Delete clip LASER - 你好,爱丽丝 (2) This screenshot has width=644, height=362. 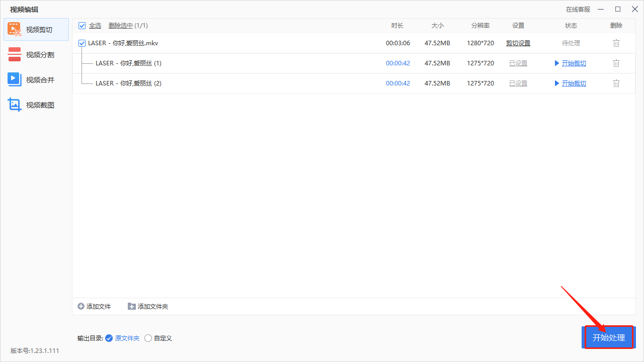point(616,83)
